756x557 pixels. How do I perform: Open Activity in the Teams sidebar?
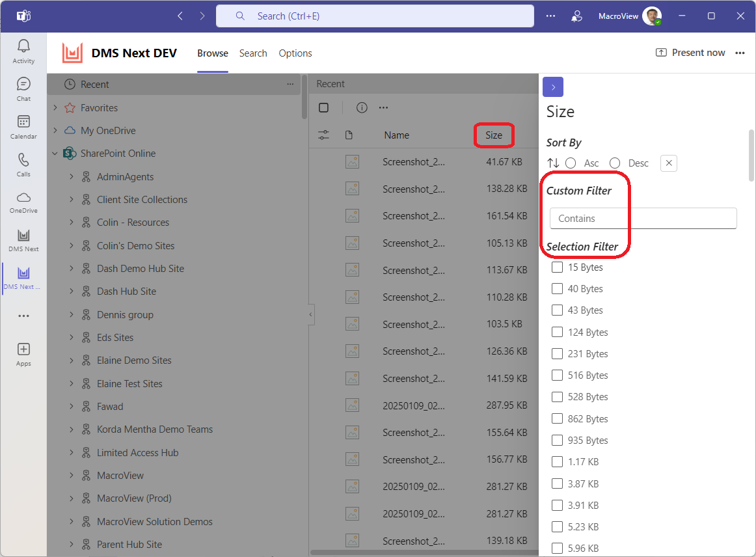point(23,51)
